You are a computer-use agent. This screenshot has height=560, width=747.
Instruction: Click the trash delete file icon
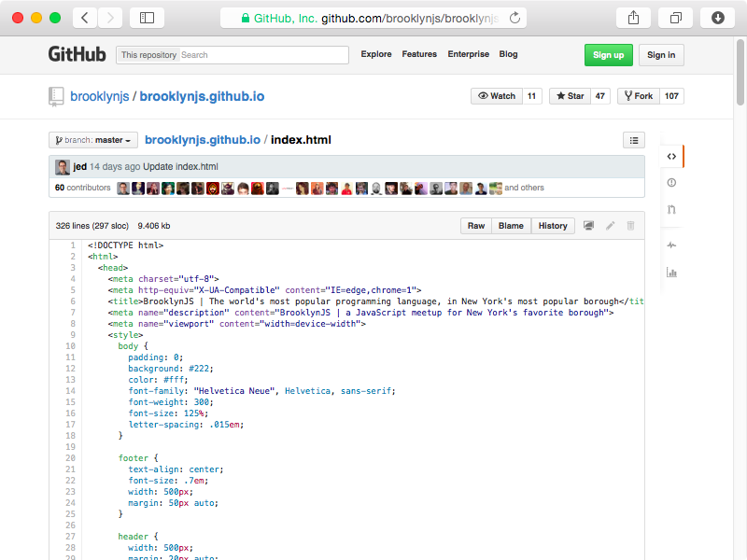(x=630, y=226)
